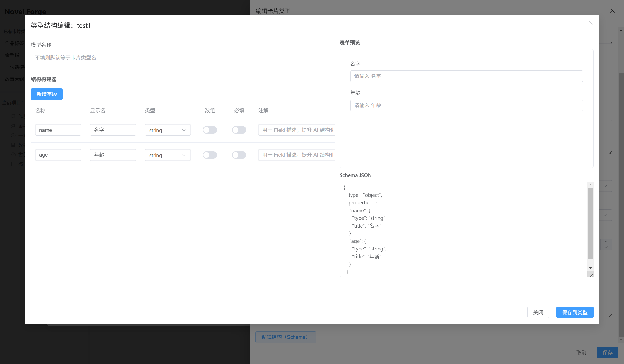Viewport: 624px width, 364px height.
Task: Click Schema JSON scrollbar up arrow
Action: click(x=590, y=185)
